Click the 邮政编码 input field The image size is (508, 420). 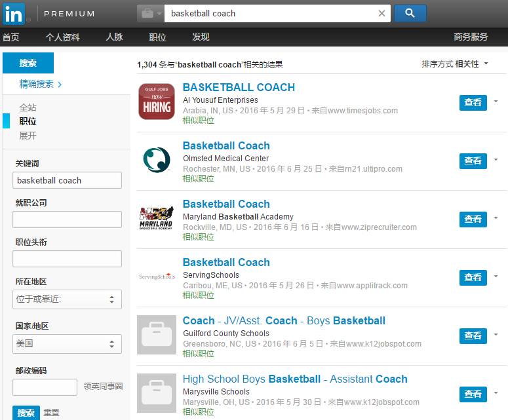coord(45,387)
